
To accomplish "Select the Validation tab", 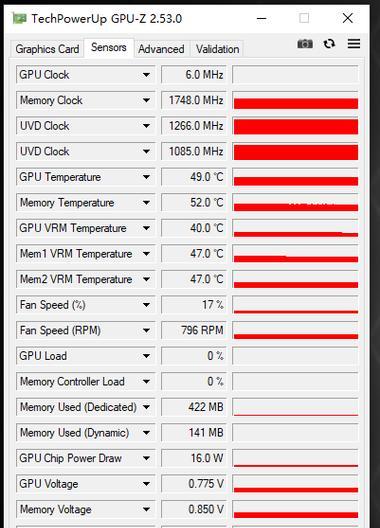I will point(217,49).
